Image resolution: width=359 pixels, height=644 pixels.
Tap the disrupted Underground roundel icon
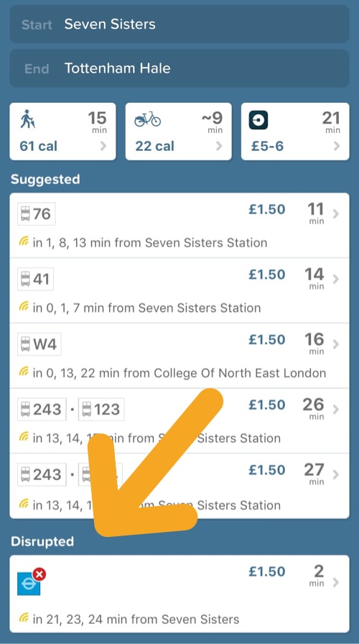coord(29,584)
